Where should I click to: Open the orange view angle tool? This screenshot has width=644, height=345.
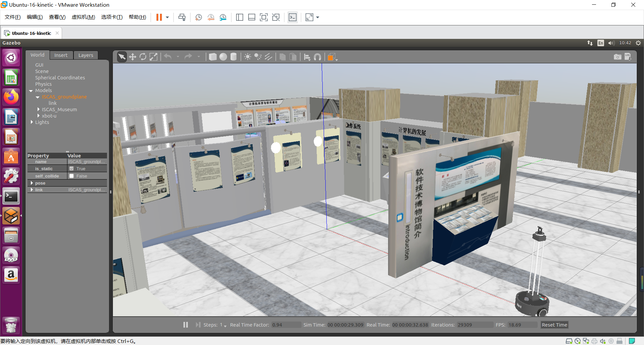coord(332,57)
